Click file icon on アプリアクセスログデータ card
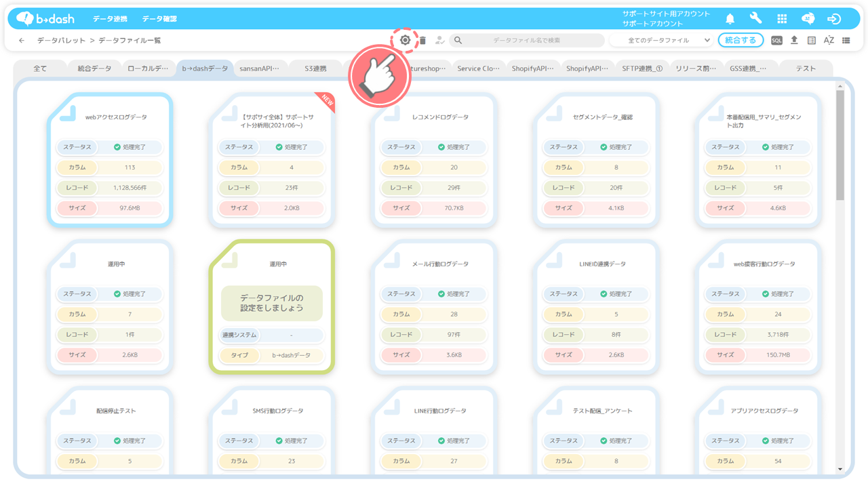868x488 pixels. pos(716,407)
